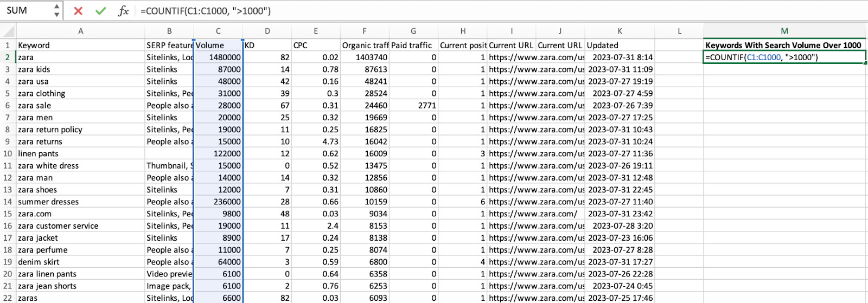Click the Name Box showing SUM
Screen dimensions: 868x303
(27, 10)
